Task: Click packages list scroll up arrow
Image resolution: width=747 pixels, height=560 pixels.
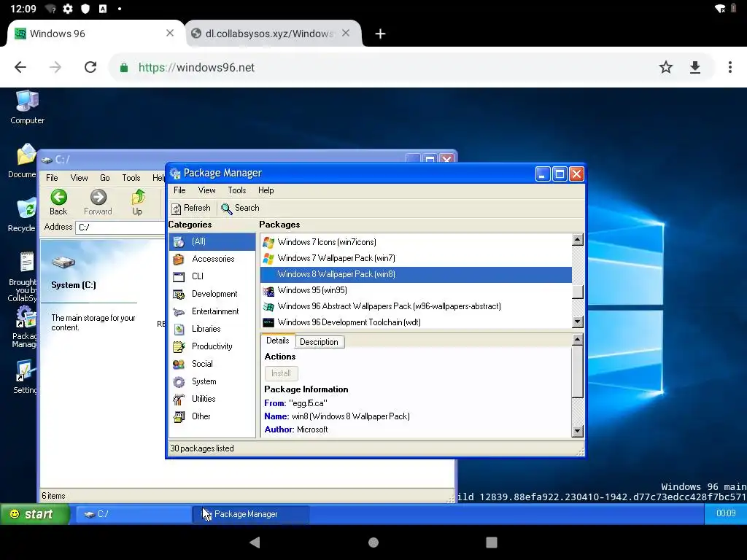Action: (578, 239)
